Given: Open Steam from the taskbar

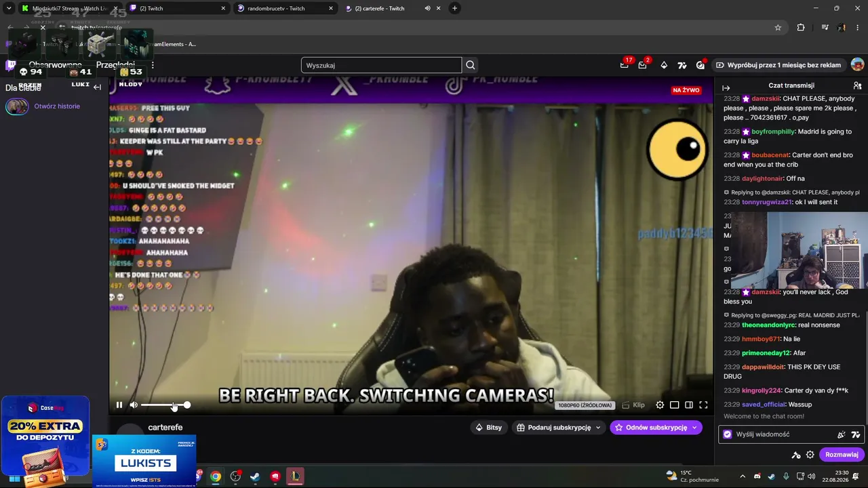Looking at the screenshot, I should pyautogui.click(x=255, y=476).
